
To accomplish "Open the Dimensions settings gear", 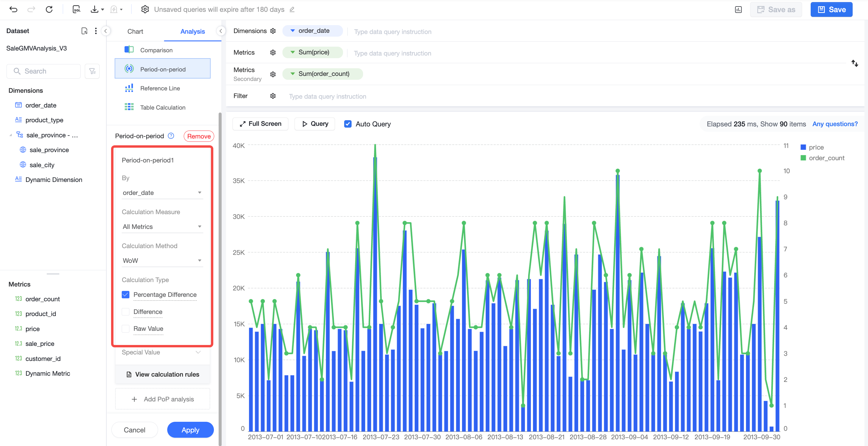I will coord(273,31).
